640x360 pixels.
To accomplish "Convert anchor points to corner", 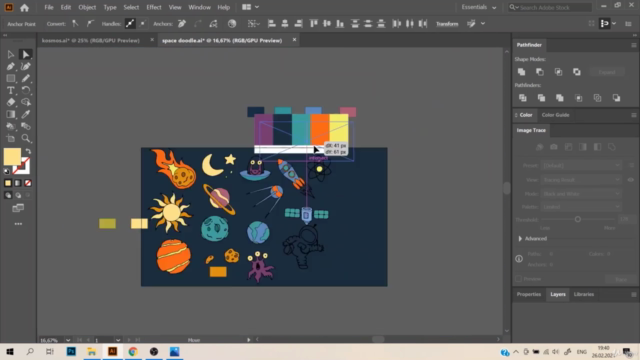I will [x=75, y=24].
